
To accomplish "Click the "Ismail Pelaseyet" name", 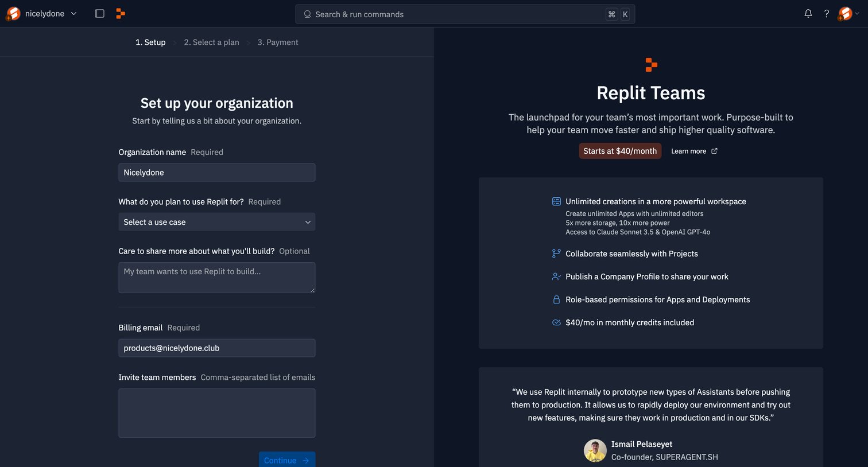I will 642,444.
